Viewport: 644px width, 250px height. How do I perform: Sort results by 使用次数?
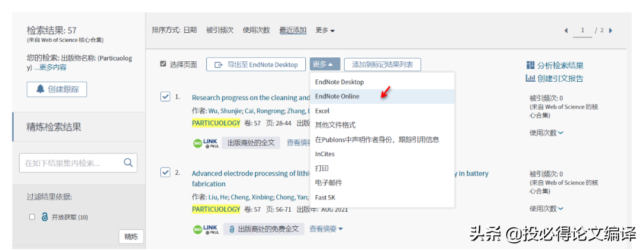256,30
